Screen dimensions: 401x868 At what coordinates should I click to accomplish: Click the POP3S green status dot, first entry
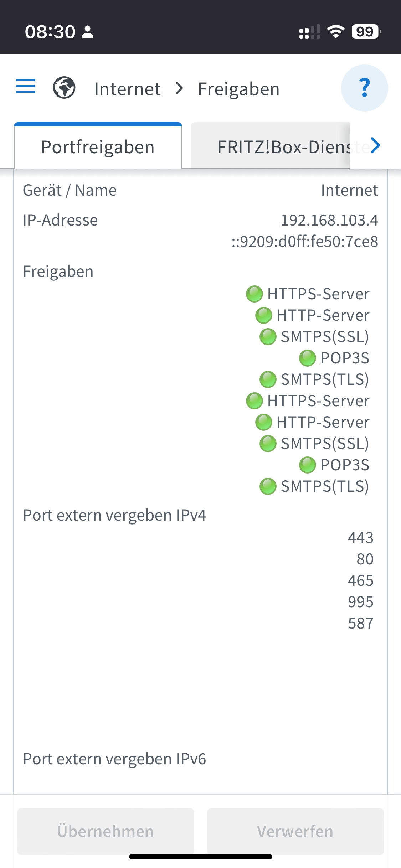click(x=308, y=358)
